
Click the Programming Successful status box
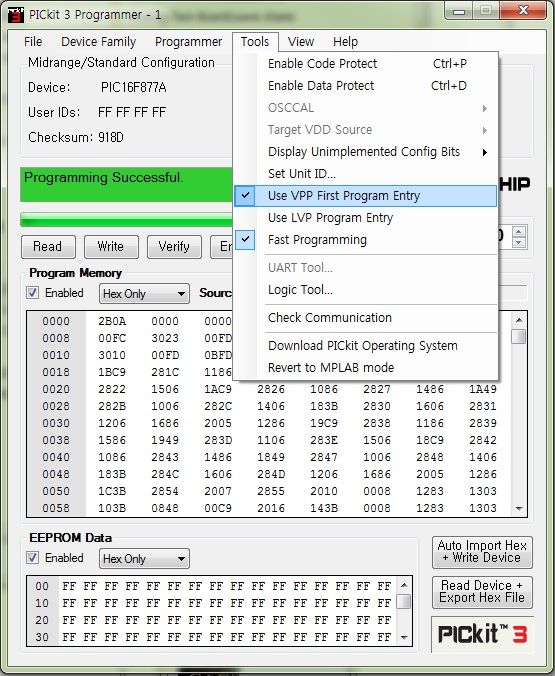126,185
